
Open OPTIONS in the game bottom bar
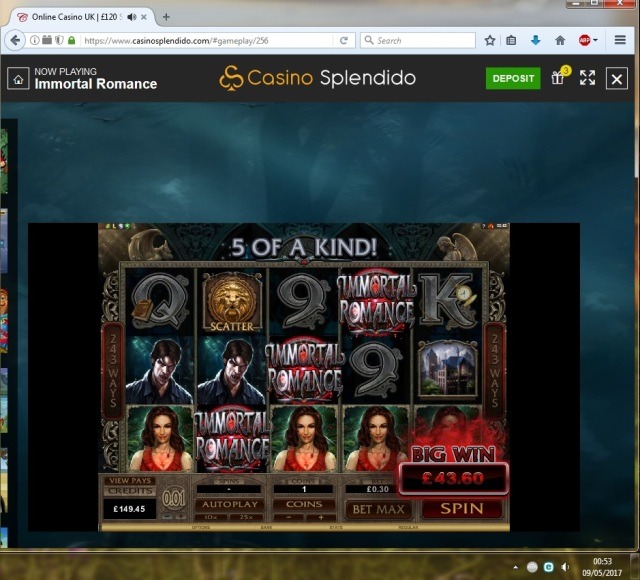coord(200,527)
